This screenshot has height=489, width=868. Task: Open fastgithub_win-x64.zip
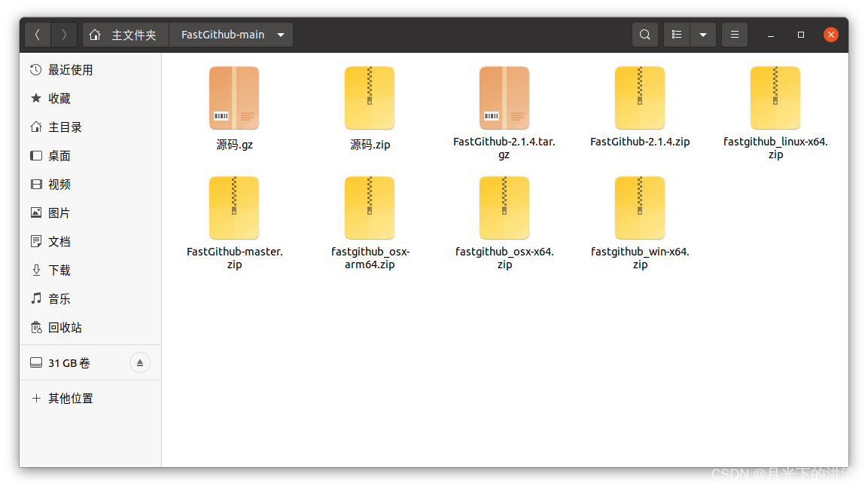tap(640, 208)
